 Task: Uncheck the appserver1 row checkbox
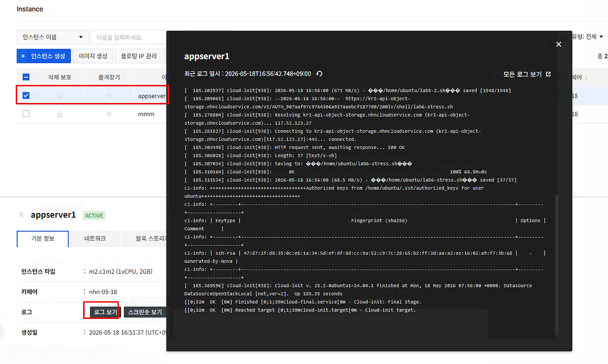click(x=26, y=95)
